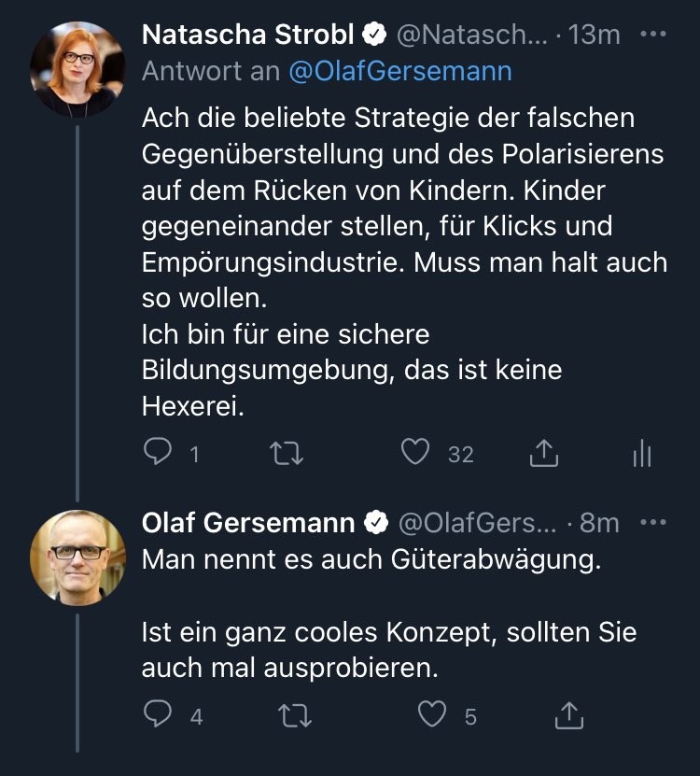Open Olaf Gersemann's profile picture
The width and height of the screenshot is (700, 776).
click(x=77, y=557)
